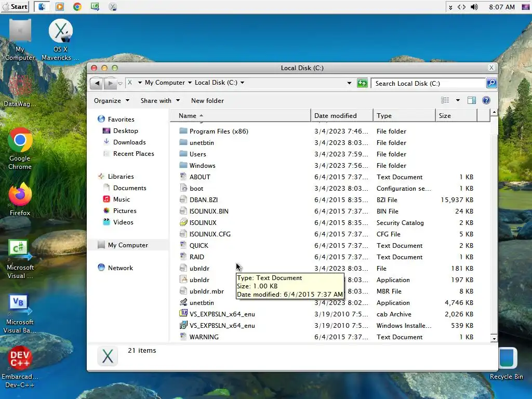This screenshot has width=532, height=399.
Task: Open Microsoft Visual Basic shortcut
Action: click(x=20, y=314)
